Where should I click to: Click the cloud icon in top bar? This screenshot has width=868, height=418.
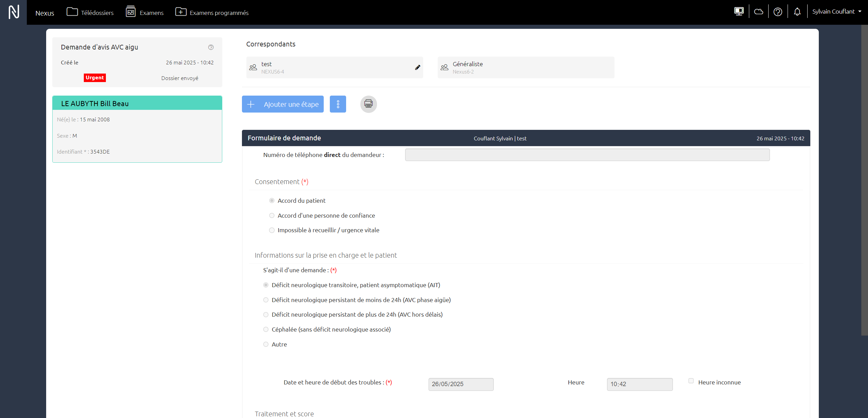pos(758,12)
